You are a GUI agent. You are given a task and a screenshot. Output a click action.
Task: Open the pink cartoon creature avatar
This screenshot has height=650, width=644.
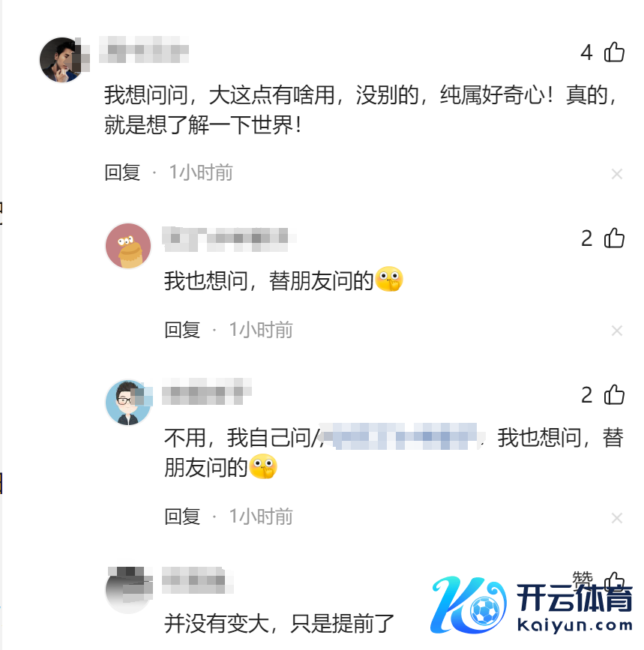click(x=128, y=246)
